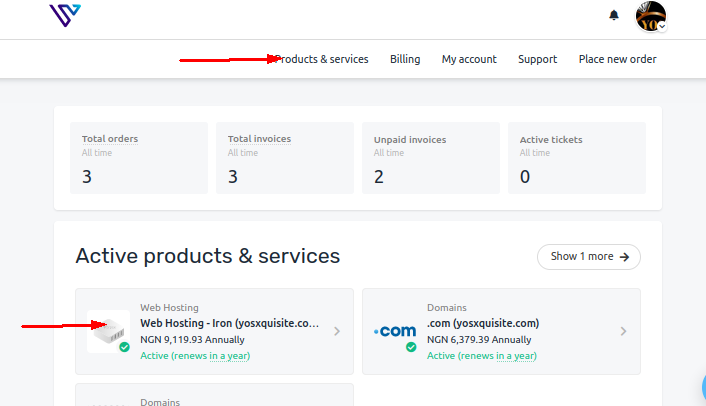Click green check on Web Hosting card
706x406 pixels.
pyautogui.click(x=124, y=347)
